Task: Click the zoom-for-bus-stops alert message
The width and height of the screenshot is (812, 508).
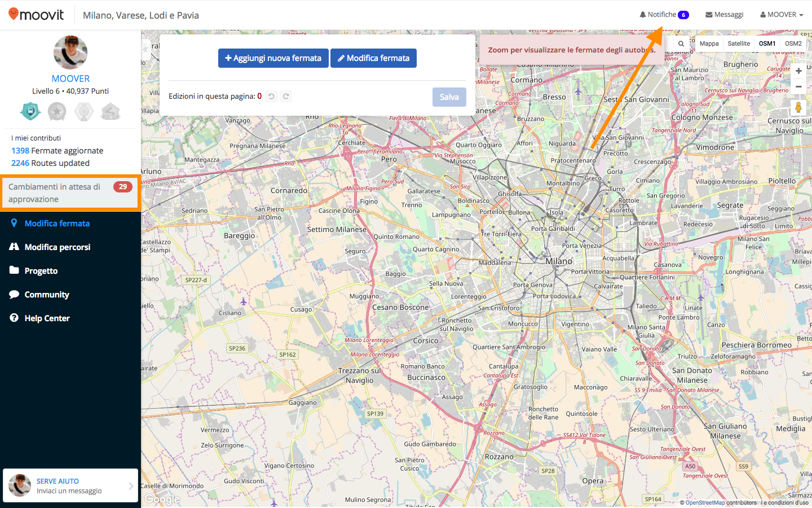Action: (572, 50)
